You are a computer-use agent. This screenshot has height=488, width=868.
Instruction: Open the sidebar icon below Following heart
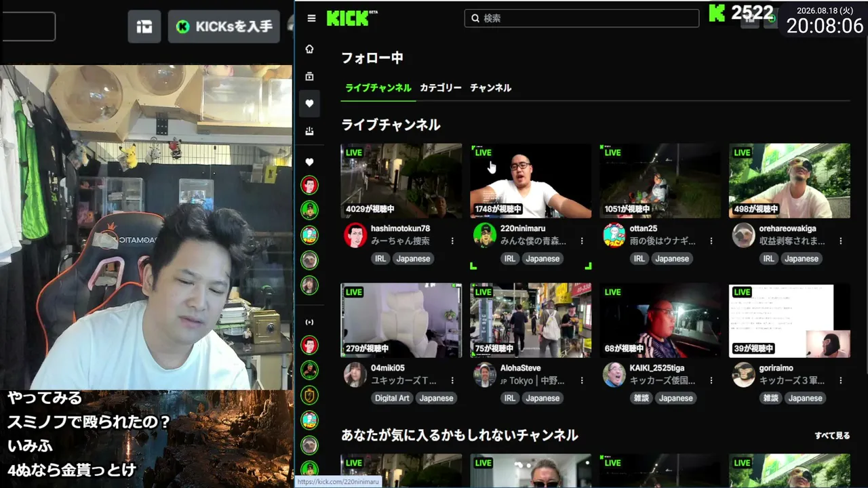click(310, 131)
